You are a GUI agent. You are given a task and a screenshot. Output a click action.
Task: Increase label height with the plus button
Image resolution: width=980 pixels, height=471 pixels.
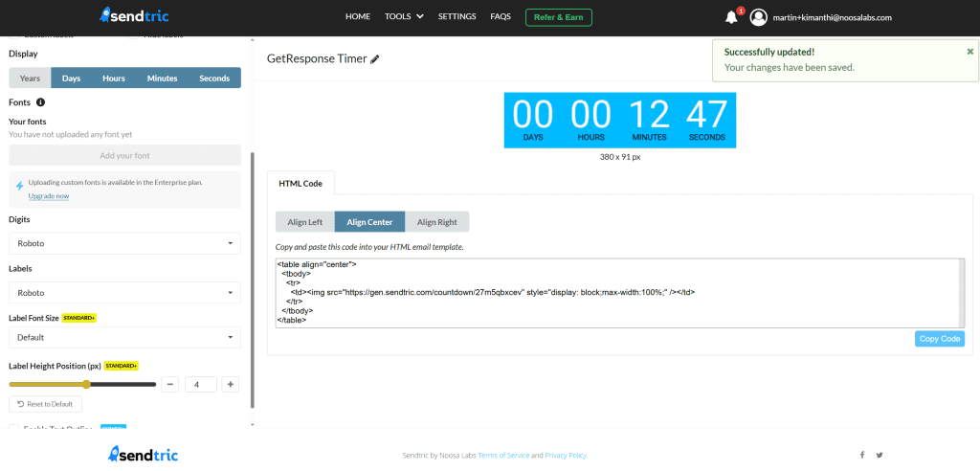click(231, 385)
